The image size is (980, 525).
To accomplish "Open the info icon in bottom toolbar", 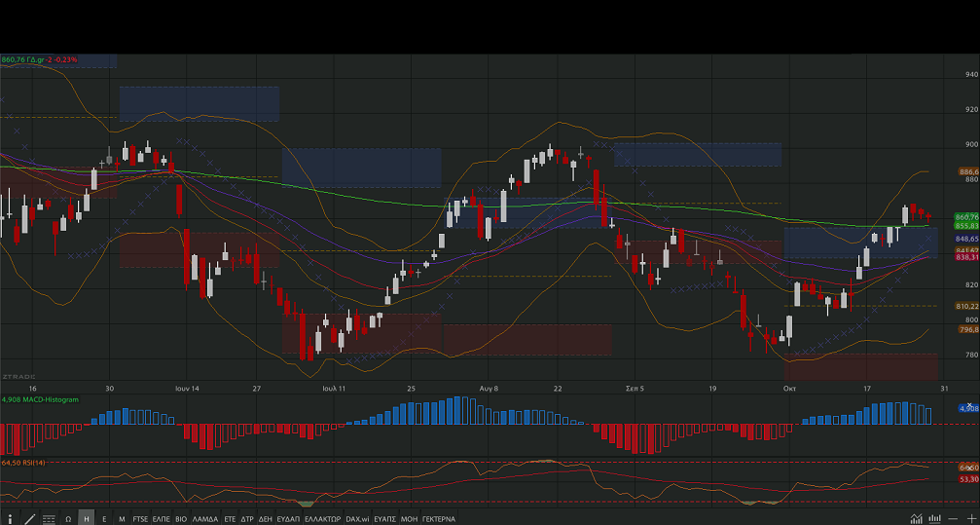I will [10, 519].
